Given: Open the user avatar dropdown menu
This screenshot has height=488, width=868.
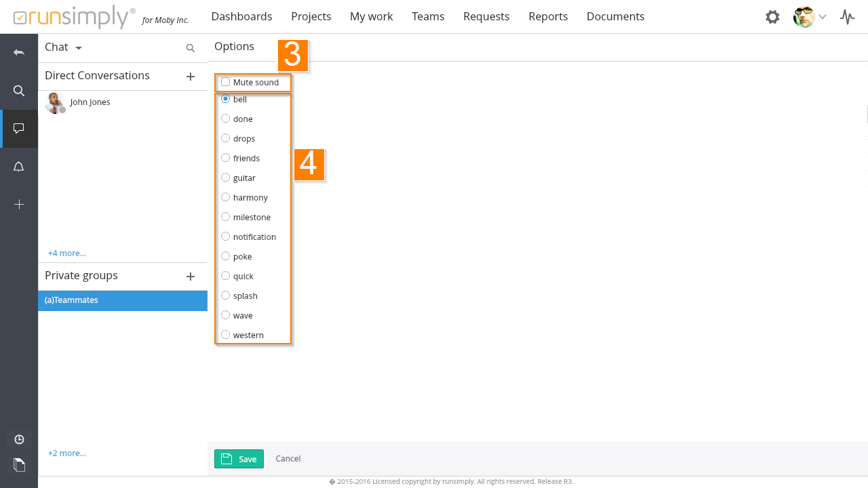Looking at the screenshot, I should [x=810, y=17].
